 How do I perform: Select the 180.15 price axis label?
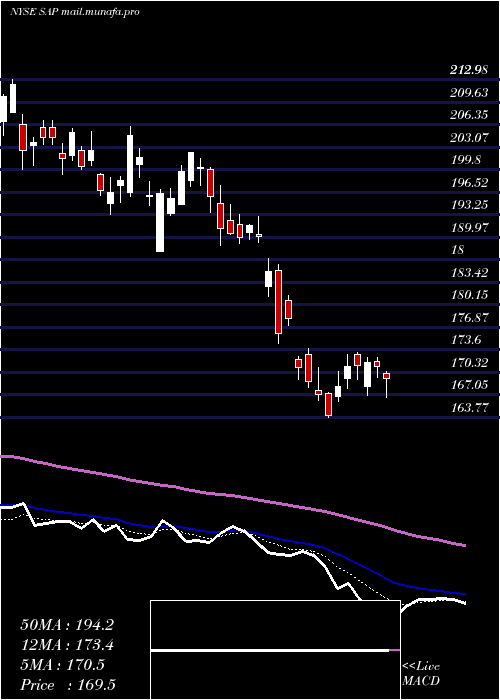[468, 295]
